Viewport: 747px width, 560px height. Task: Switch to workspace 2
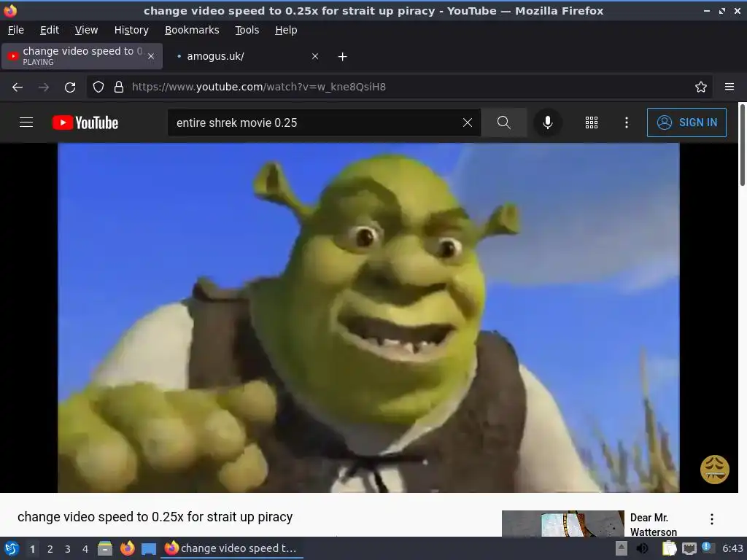point(50,549)
